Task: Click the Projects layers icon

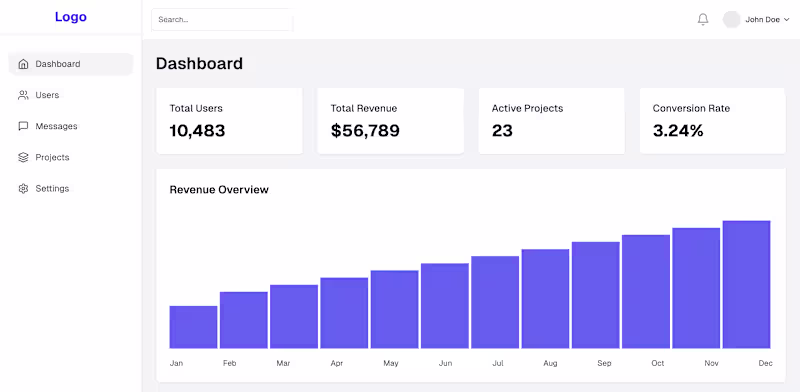Action: (23, 157)
